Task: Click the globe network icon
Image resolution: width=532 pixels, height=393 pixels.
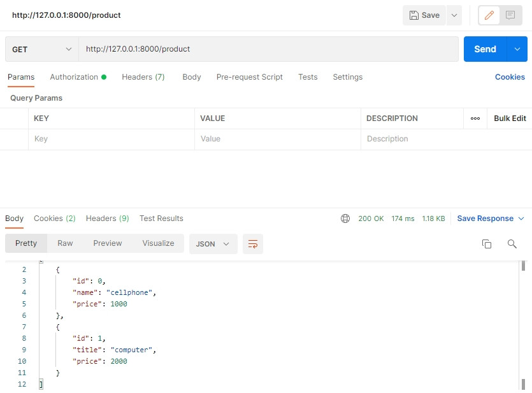Action: pos(345,218)
